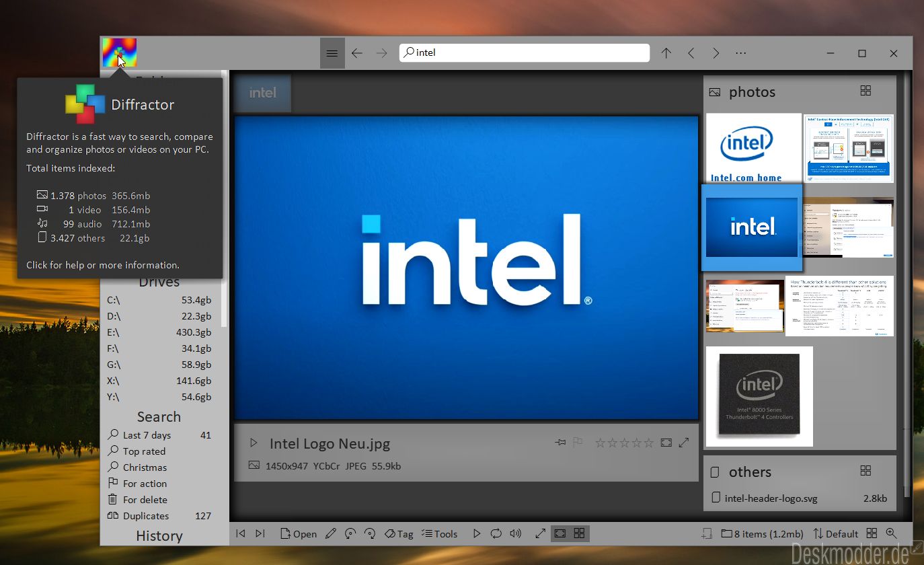Toggle others group grid view icon

(866, 471)
